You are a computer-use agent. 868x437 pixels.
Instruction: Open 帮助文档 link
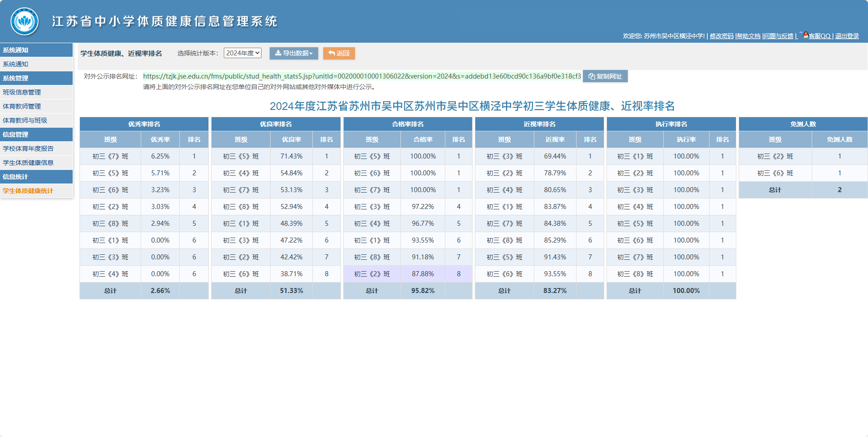pos(748,36)
